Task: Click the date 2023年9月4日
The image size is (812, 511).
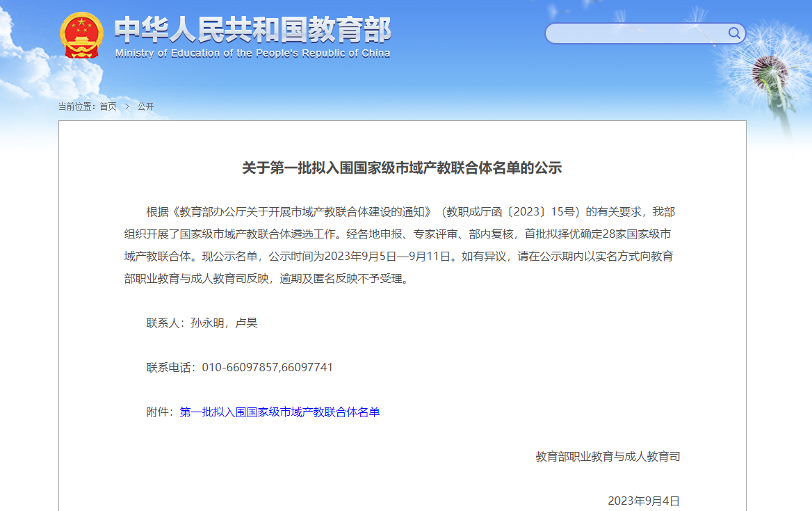Action: click(644, 501)
